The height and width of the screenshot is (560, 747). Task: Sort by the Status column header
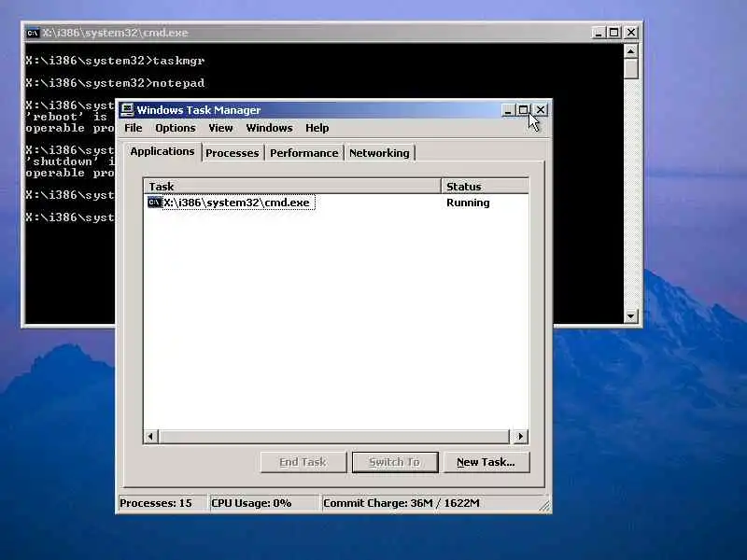[485, 186]
